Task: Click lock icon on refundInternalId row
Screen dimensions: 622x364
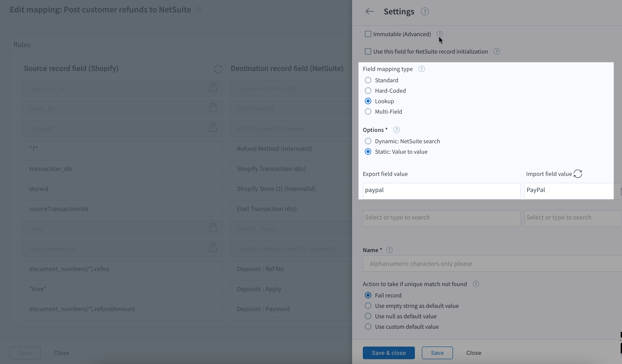Action: coord(213,248)
